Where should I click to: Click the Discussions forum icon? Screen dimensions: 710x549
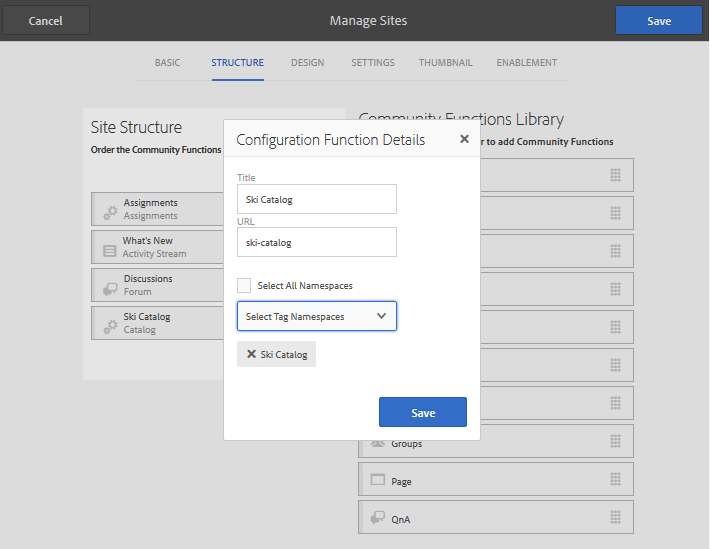click(x=110, y=287)
